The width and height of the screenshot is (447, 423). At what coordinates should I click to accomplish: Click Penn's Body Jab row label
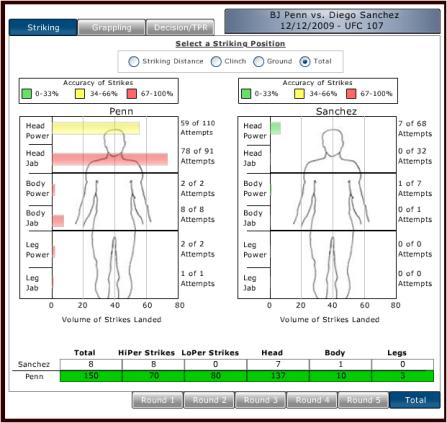35,218
